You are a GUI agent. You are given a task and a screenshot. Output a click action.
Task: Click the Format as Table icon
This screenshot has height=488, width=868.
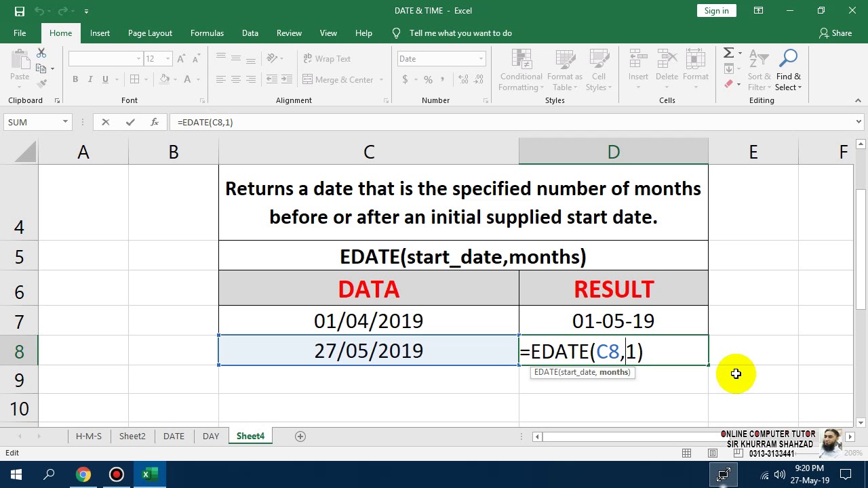point(567,60)
